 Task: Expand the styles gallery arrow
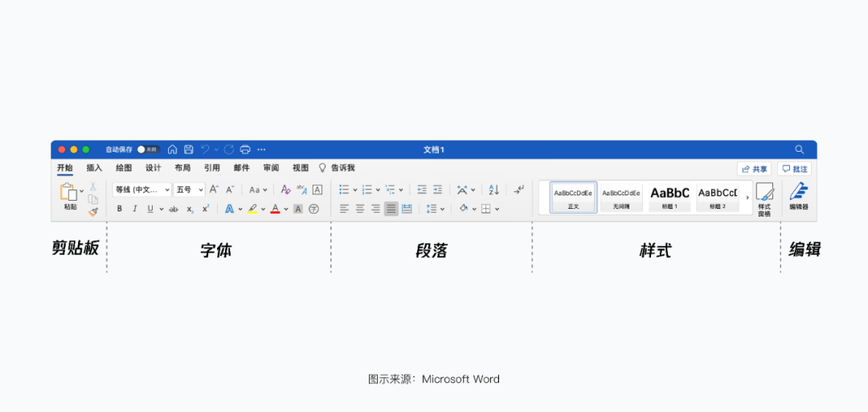pyautogui.click(x=747, y=198)
